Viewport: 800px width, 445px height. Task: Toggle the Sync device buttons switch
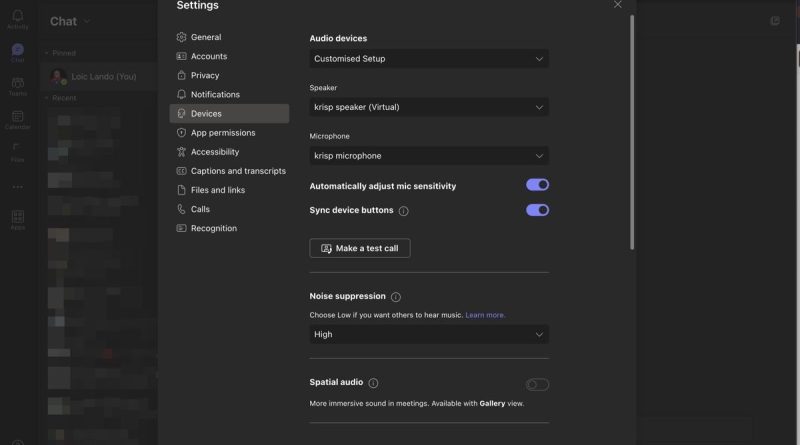click(x=537, y=210)
